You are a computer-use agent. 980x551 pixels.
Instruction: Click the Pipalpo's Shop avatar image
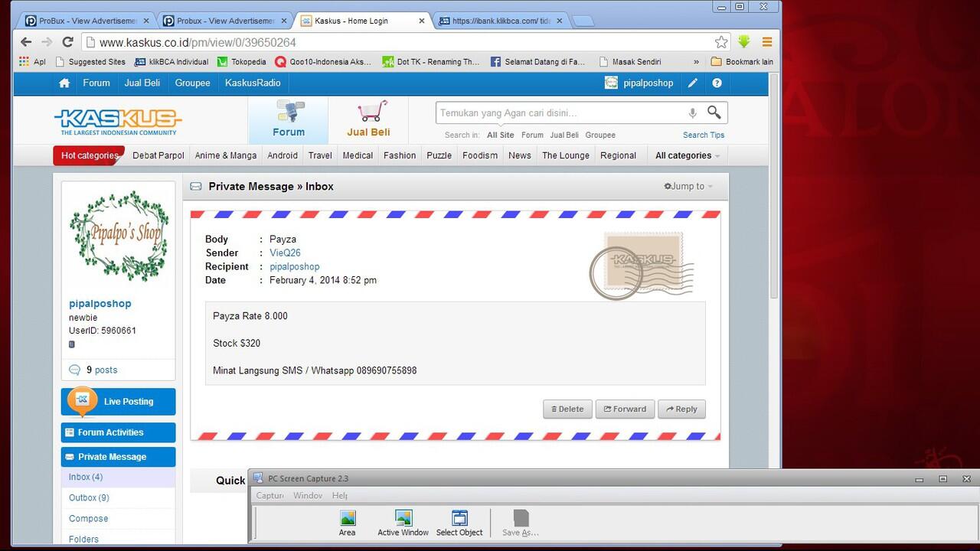pyautogui.click(x=119, y=236)
